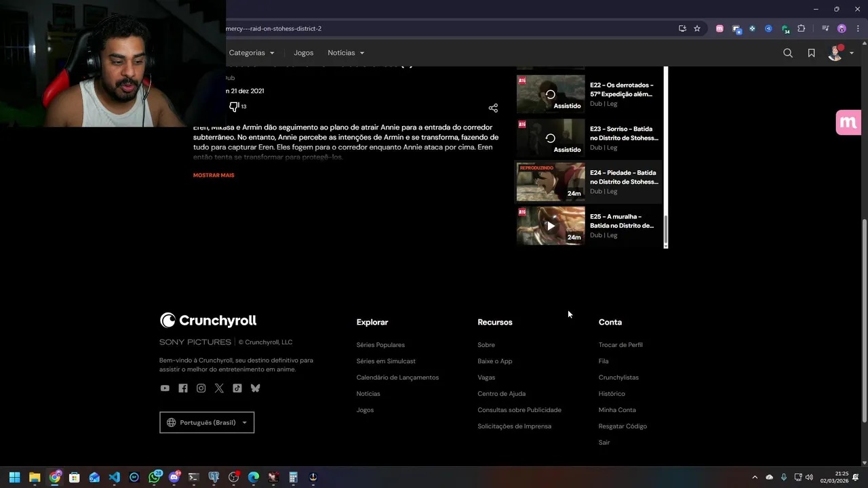The height and width of the screenshot is (488, 868).
Task: Show hidden system tray icons
Action: point(755,477)
